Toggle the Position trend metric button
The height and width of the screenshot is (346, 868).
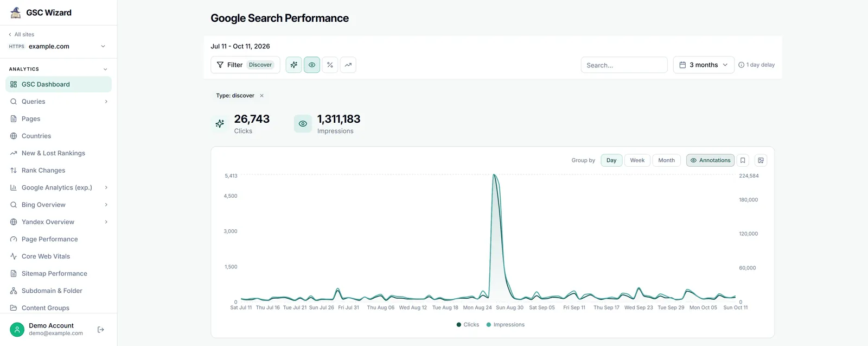tap(348, 65)
